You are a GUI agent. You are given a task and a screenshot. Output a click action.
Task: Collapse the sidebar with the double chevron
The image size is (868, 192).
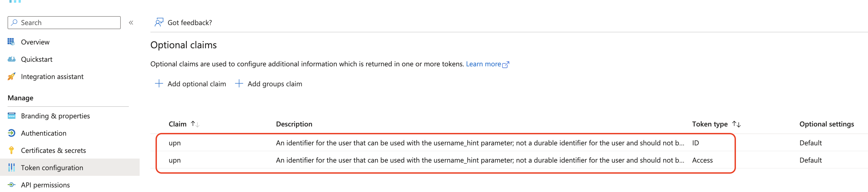pyautogui.click(x=131, y=23)
